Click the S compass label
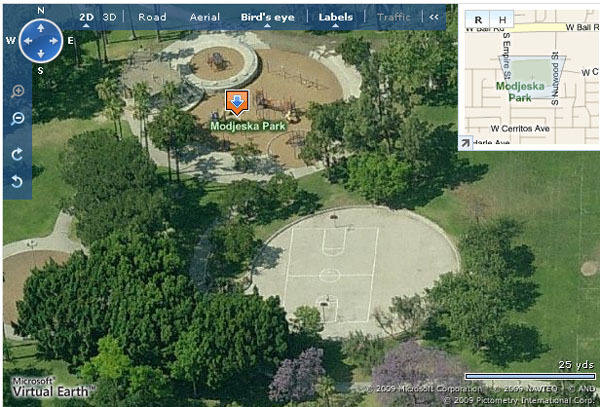 click(40, 71)
